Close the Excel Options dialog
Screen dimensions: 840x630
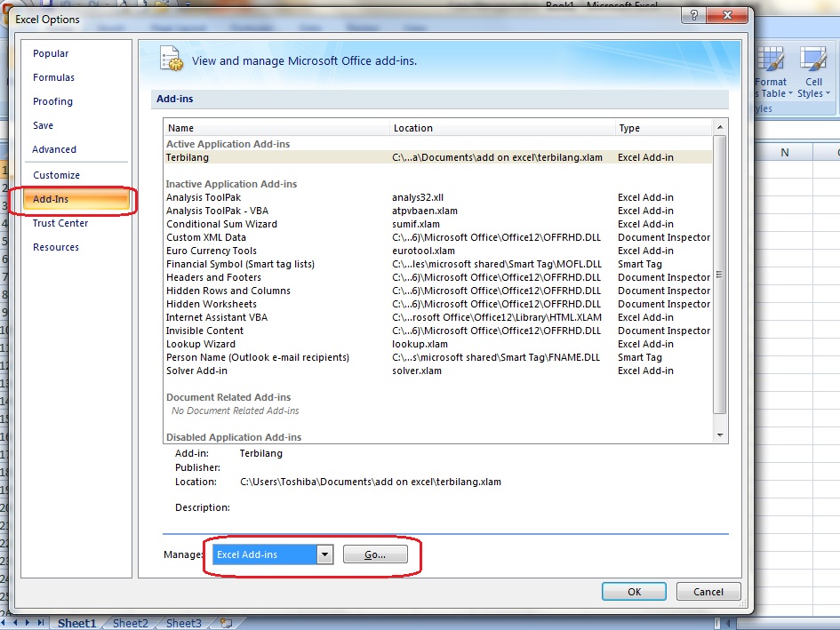[727, 15]
